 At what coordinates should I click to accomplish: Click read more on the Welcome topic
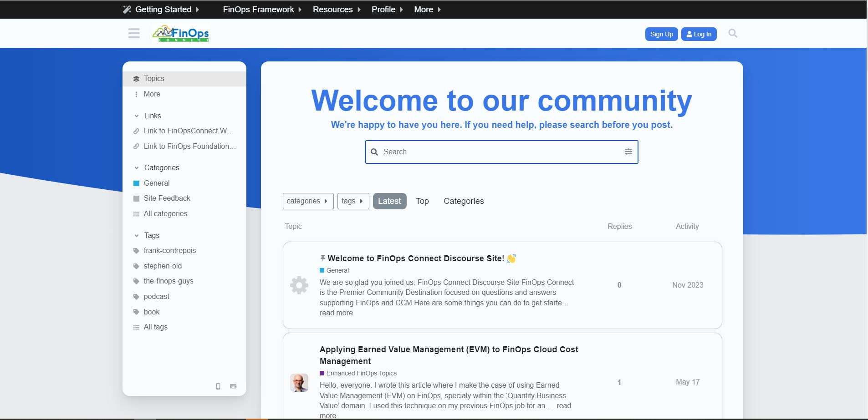[x=336, y=313]
